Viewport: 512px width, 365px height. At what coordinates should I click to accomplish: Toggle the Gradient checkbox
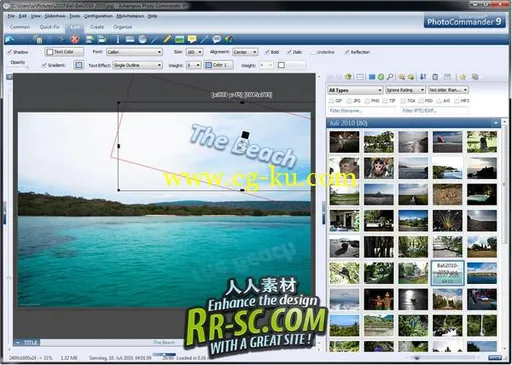point(44,65)
